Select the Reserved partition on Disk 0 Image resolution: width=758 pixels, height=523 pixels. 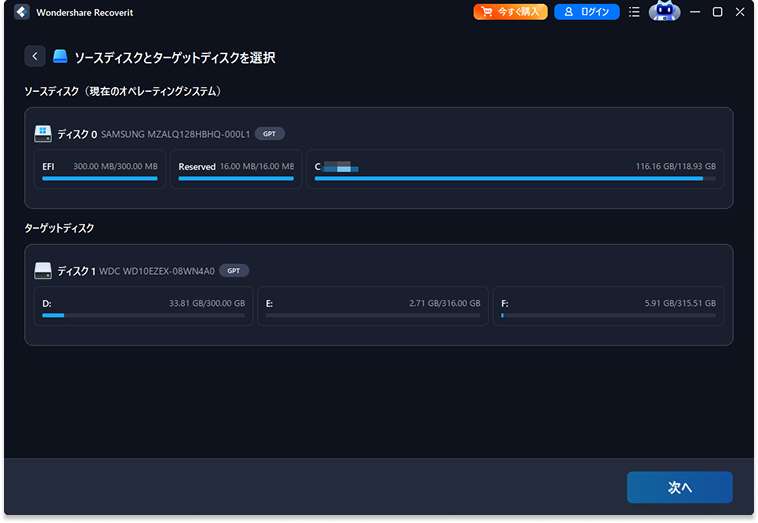click(236, 170)
